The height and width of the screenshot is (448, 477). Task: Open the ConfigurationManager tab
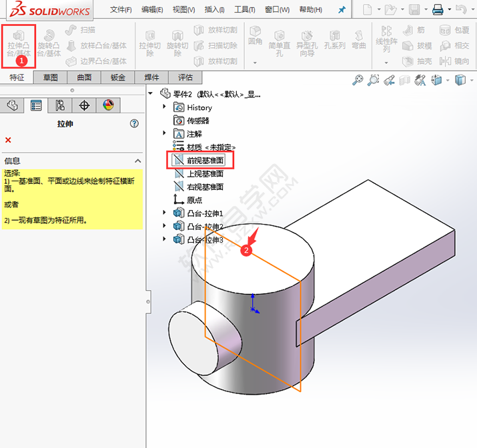tap(60, 105)
